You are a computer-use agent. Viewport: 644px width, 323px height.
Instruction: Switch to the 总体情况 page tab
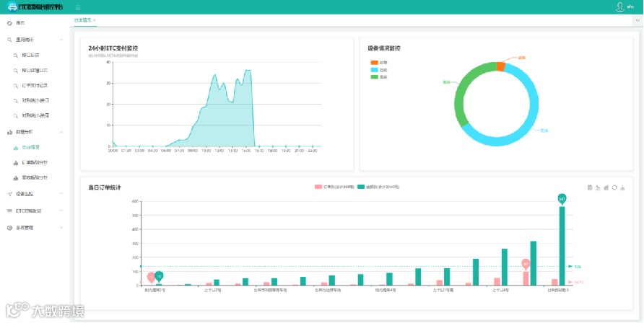tap(82, 20)
